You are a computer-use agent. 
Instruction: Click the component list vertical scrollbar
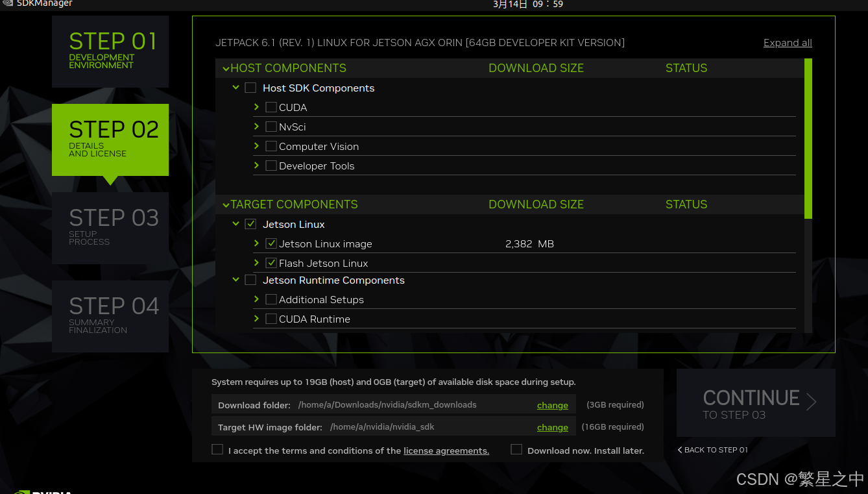(x=808, y=138)
